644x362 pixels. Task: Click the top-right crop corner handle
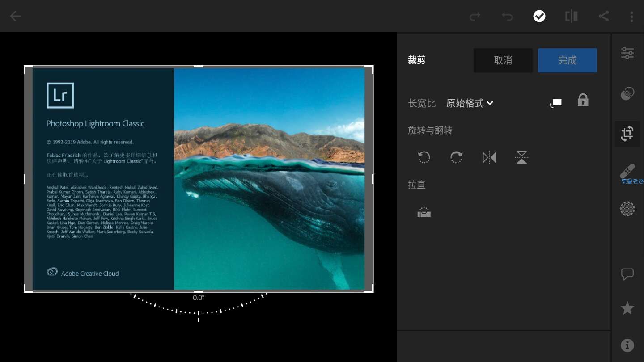click(369, 70)
